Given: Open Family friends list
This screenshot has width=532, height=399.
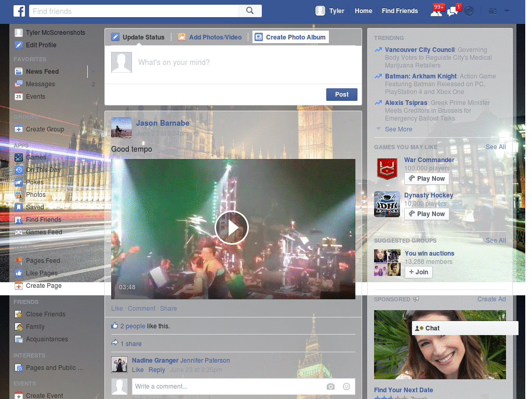Looking at the screenshot, I should point(35,327).
